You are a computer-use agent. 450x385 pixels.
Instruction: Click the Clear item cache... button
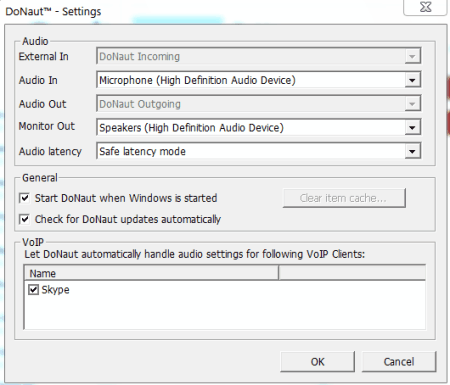click(344, 198)
